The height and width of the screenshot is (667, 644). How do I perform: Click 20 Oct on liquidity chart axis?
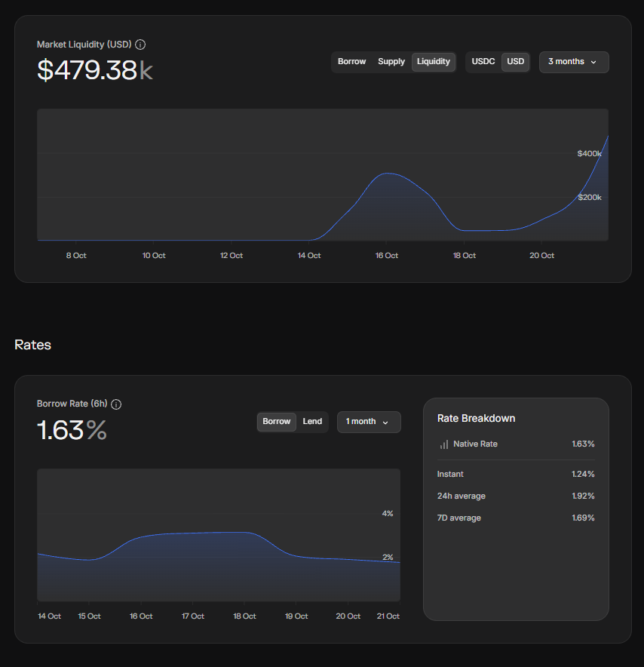(541, 256)
